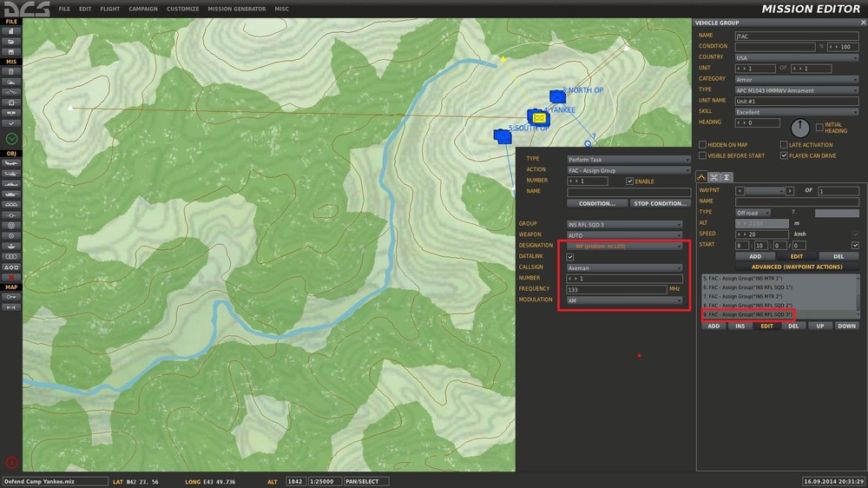Click the DOWN button under waypoint actions
868x488 pixels.
[x=846, y=326]
